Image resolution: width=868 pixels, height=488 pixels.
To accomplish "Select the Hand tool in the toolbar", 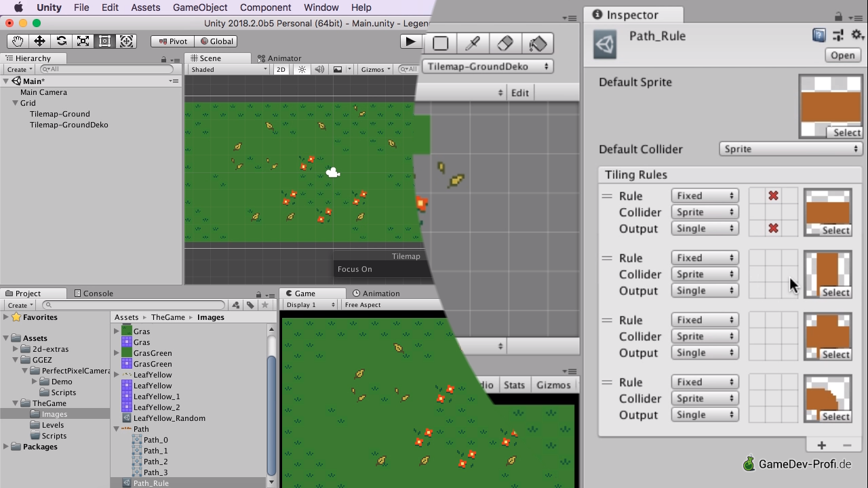I will click(18, 41).
